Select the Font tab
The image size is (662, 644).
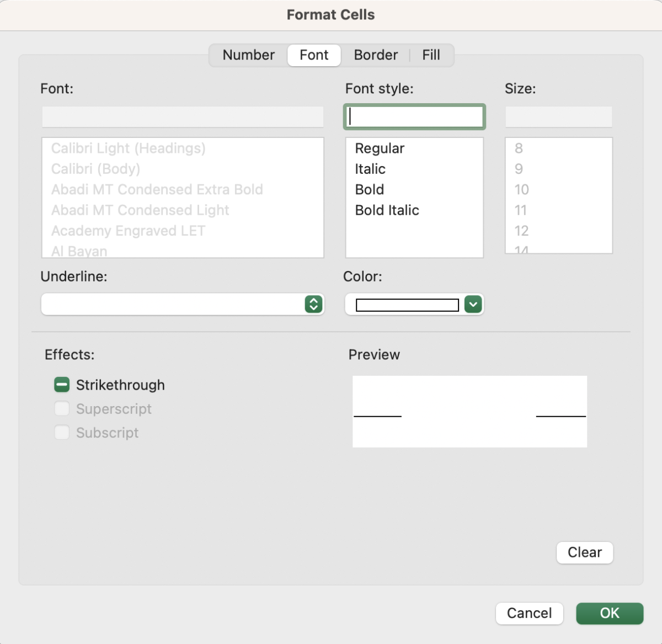click(313, 55)
